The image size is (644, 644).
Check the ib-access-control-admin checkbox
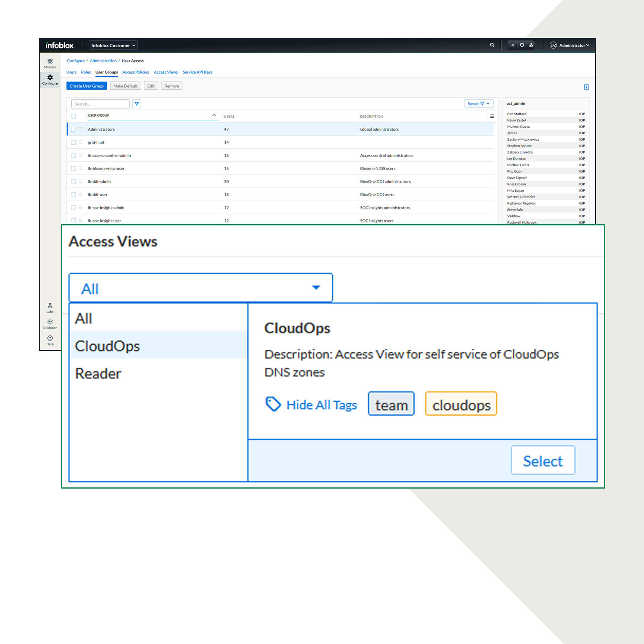pyautogui.click(x=73, y=155)
